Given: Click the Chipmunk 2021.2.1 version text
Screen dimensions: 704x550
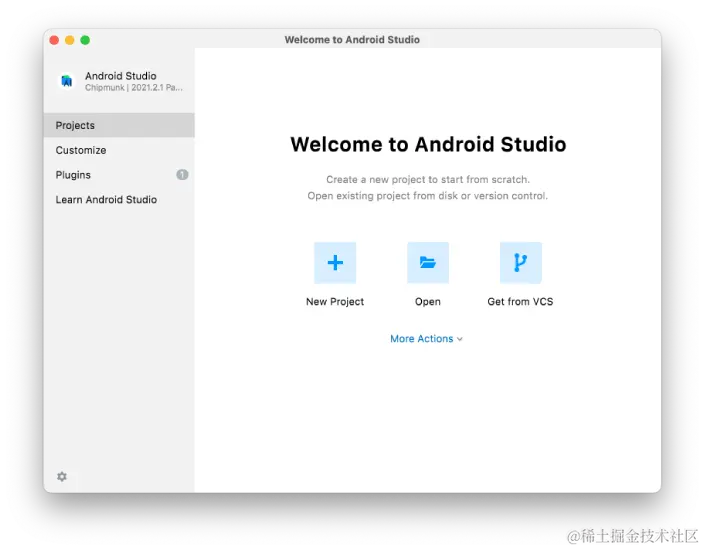Looking at the screenshot, I should (x=134, y=88).
